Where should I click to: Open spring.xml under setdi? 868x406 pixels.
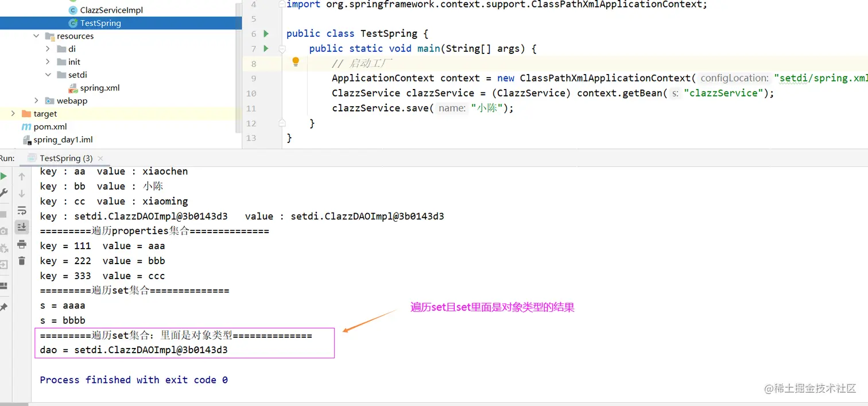99,88
